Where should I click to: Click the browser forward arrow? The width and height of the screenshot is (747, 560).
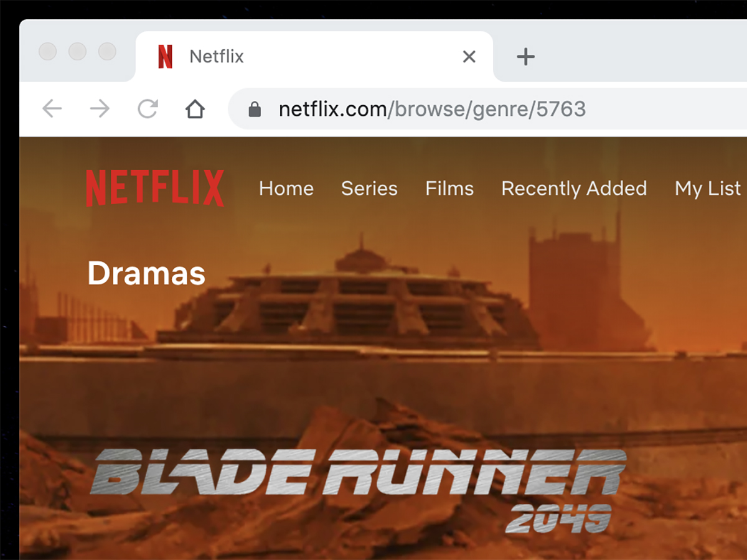(100, 110)
